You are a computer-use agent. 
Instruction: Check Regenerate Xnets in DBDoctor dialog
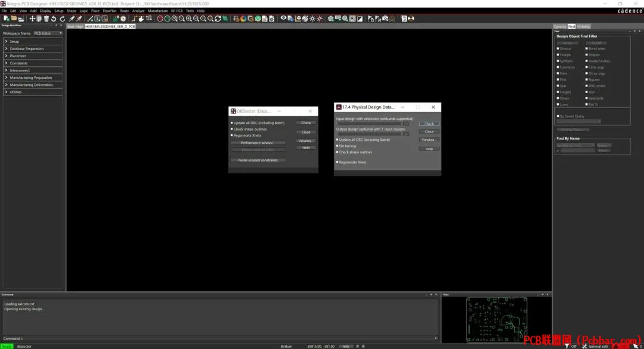coord(231,135)
